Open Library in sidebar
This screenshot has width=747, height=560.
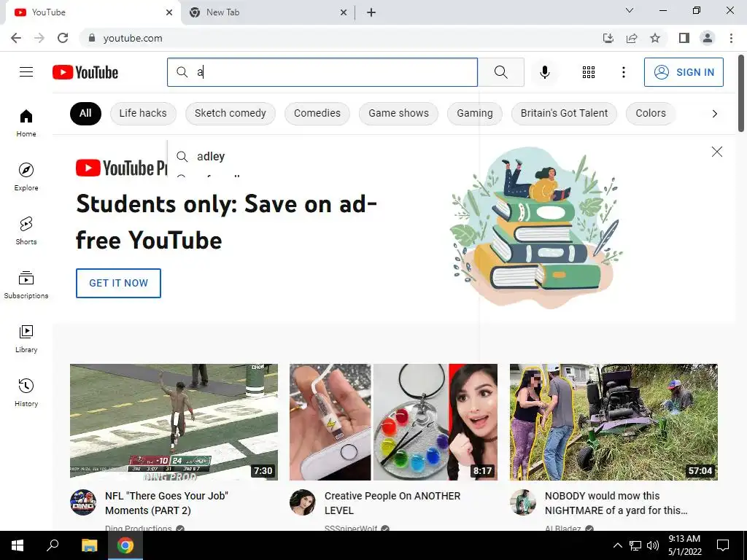pyautogui.click(x=26, y=338)
